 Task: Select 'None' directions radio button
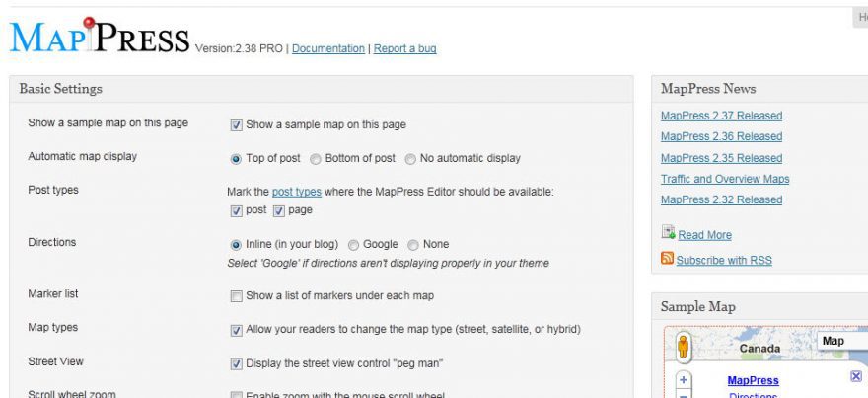[x=413, y=245]
